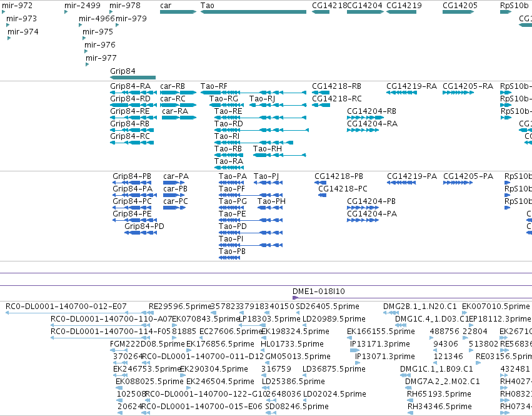Image resolution: width=532 pixels, height=416 pixels.
Task: Open the CG14218-PC protein label
Action: coord(343,189)
